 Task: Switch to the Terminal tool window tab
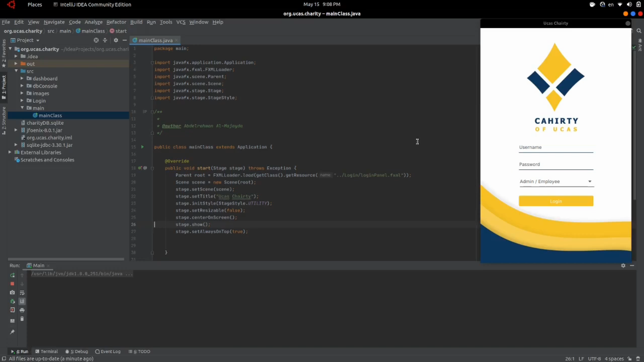pos(47,351)
